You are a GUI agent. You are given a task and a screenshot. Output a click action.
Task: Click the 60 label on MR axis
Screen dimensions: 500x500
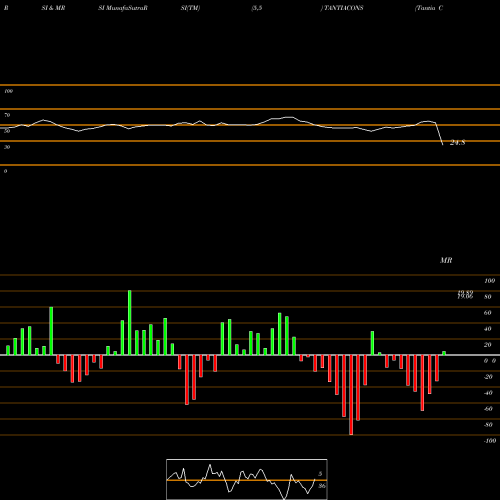tap(488, 313)
